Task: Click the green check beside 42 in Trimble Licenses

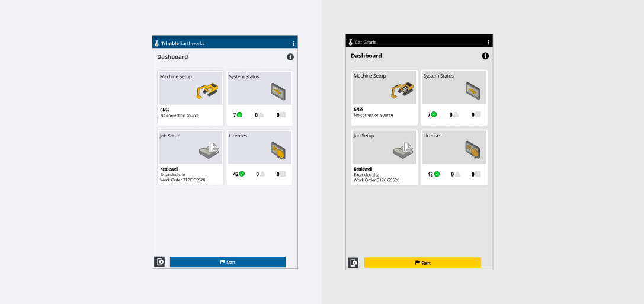Action: [x=242, y=174]
